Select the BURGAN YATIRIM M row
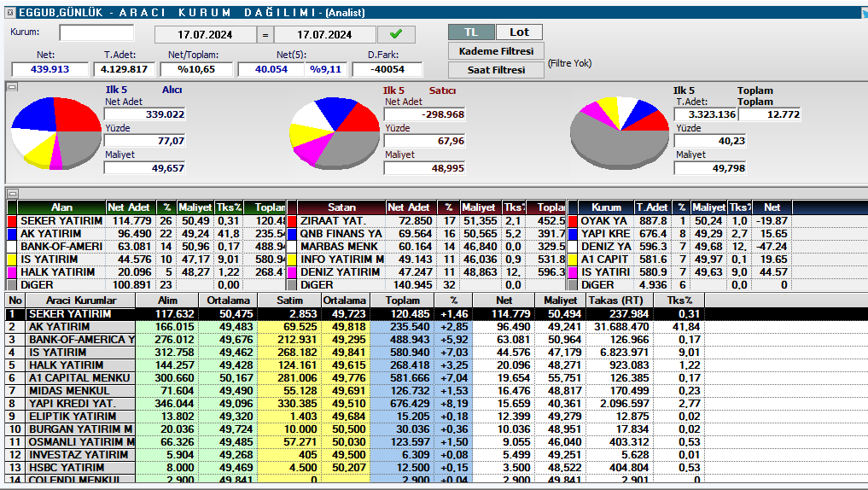The width and height of the screenshot is (868, 490). click(x=354, y=429)
